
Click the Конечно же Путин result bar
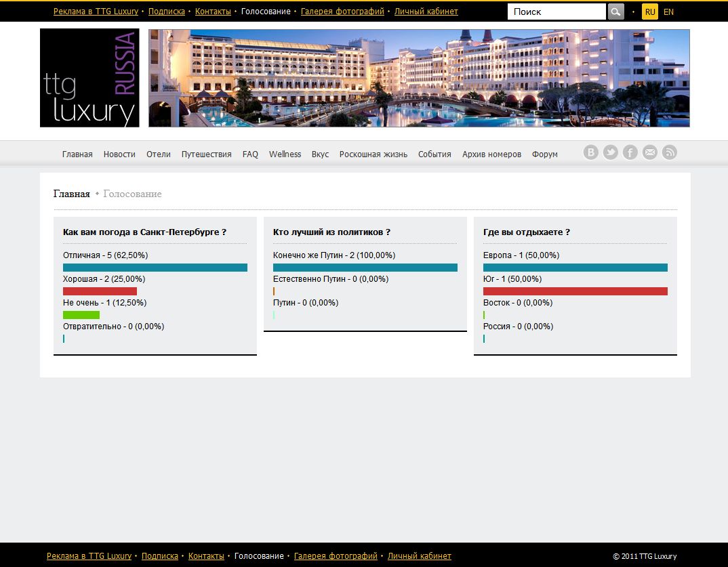tap(365, 268)
